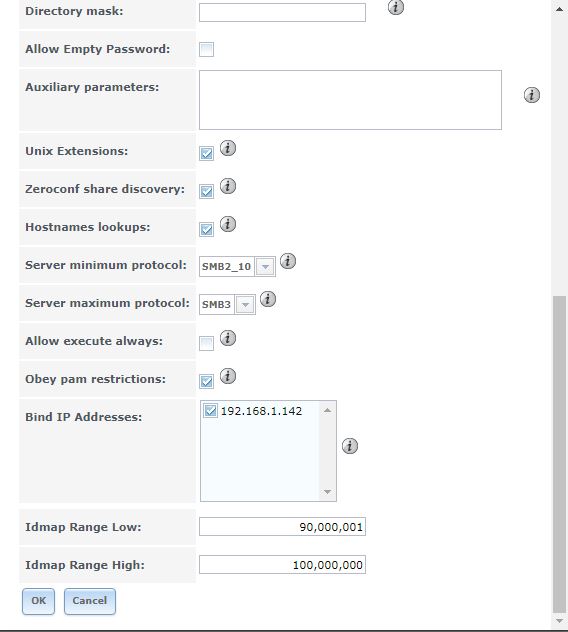
Task: Click OK to save settings
Action: point(38,601)
